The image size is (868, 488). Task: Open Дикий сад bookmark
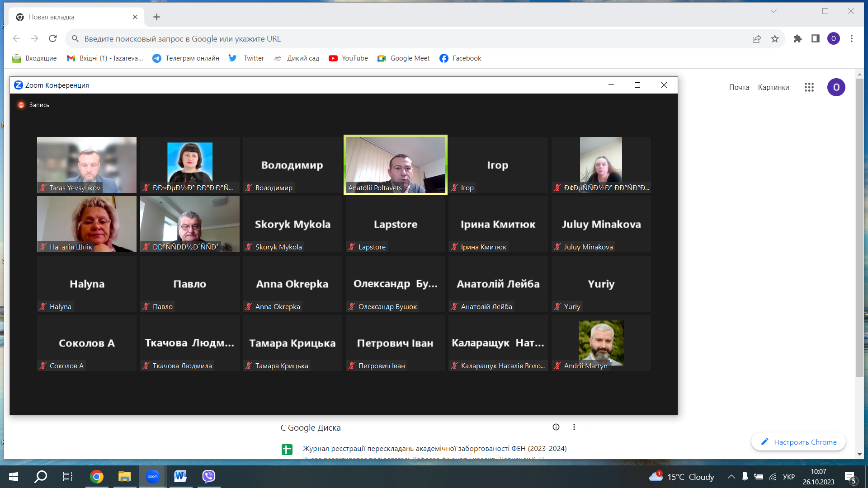[x=297, y=58]
